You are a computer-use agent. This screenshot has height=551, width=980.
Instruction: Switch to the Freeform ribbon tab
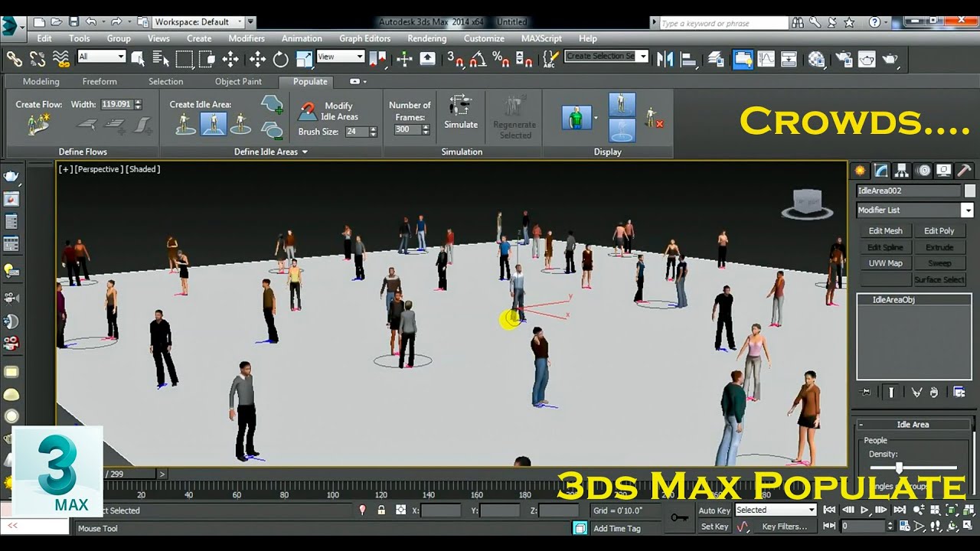click(100, 81)
